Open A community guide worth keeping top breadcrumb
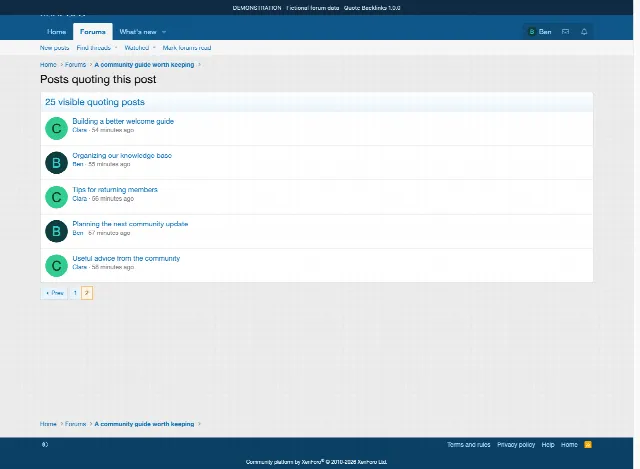The width and height of the screenshot is (640, 469). pos(144,64)
